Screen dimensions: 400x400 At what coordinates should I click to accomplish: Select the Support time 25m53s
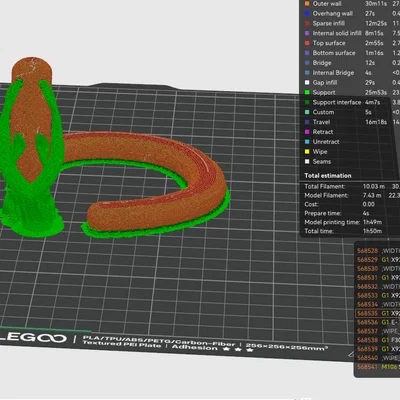pos(376,92)
